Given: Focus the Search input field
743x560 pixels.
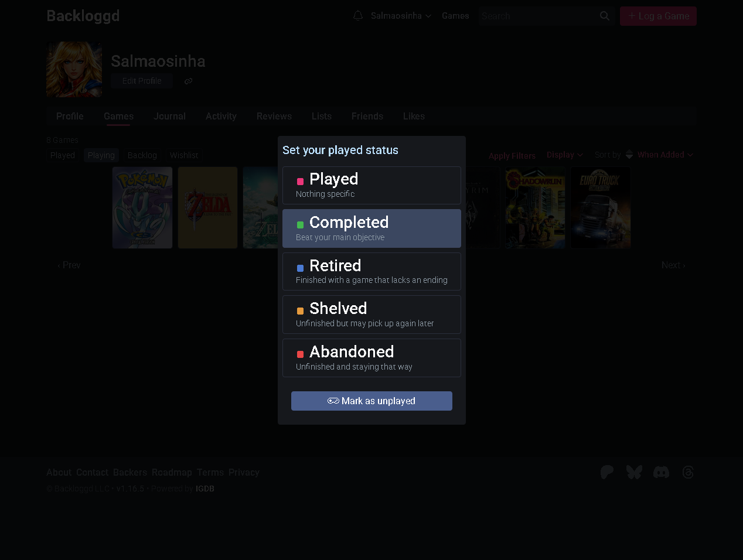Looking at the screenshot, I should pyautogui.click(x=537, y=16).
